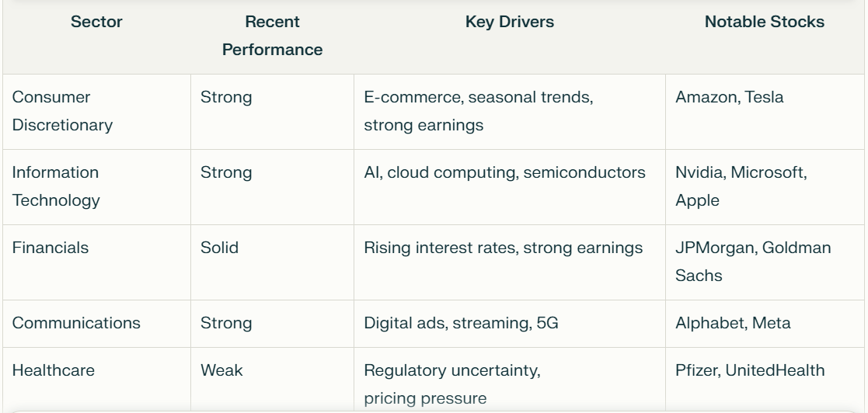Select the Healthcare sector cell
The image size is (868, 413).
96,380
